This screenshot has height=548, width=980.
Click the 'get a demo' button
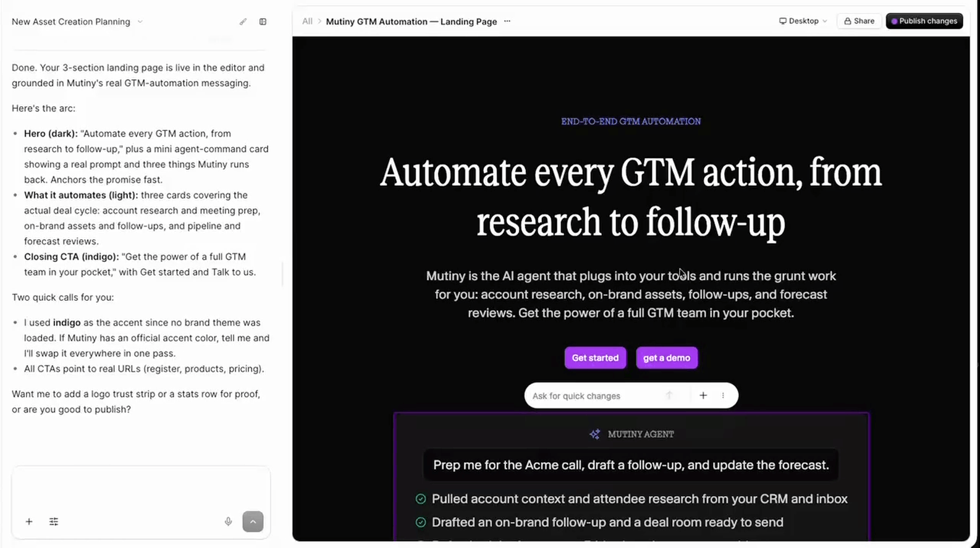click(667, 358)
